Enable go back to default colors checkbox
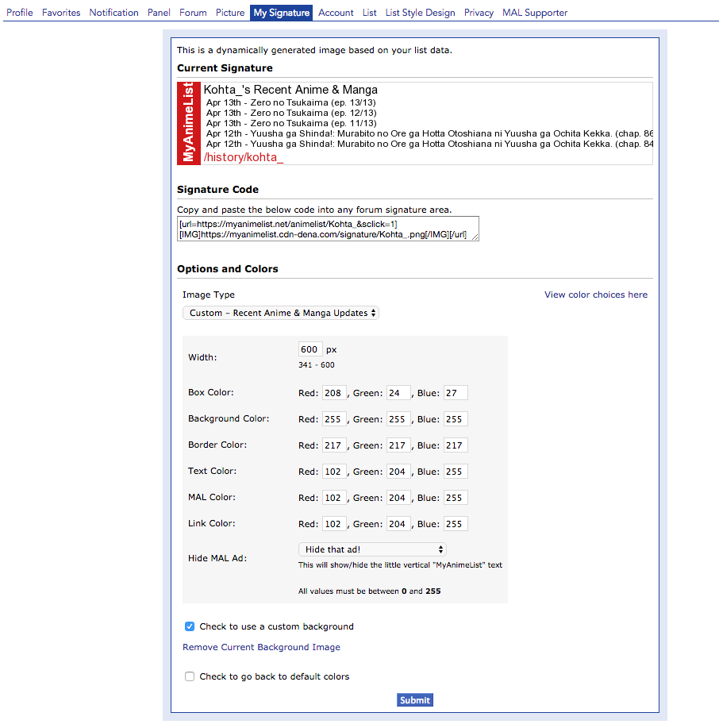Image resolution: width=719 pixels, height=728 pixels. pyautogui.click(x=190, y=676)
